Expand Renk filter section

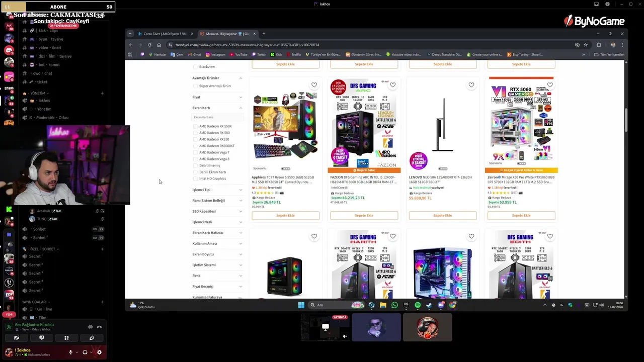(217, 276)
